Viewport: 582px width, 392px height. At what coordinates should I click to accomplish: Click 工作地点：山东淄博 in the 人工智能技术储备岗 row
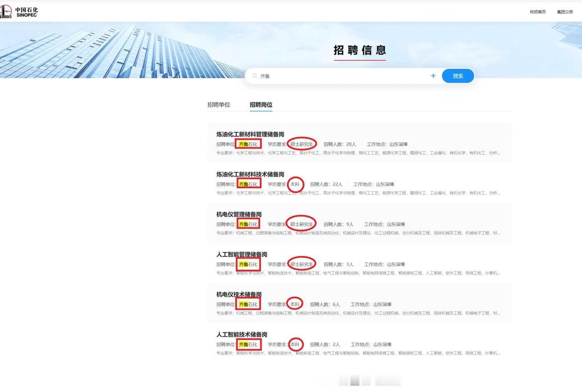coord(371,344)
